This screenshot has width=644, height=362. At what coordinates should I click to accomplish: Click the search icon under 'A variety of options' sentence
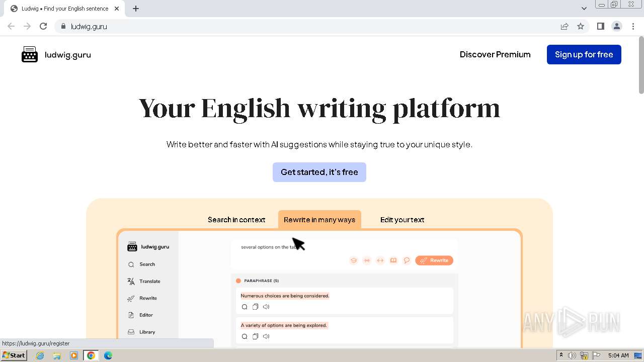(245, 336)
